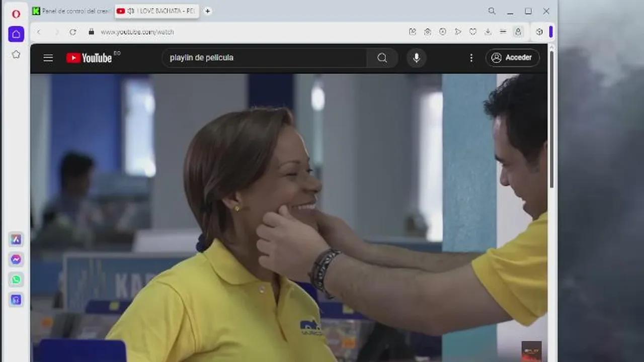Open the extensions cube icon

pyautogui.click(x=539, y=32)
